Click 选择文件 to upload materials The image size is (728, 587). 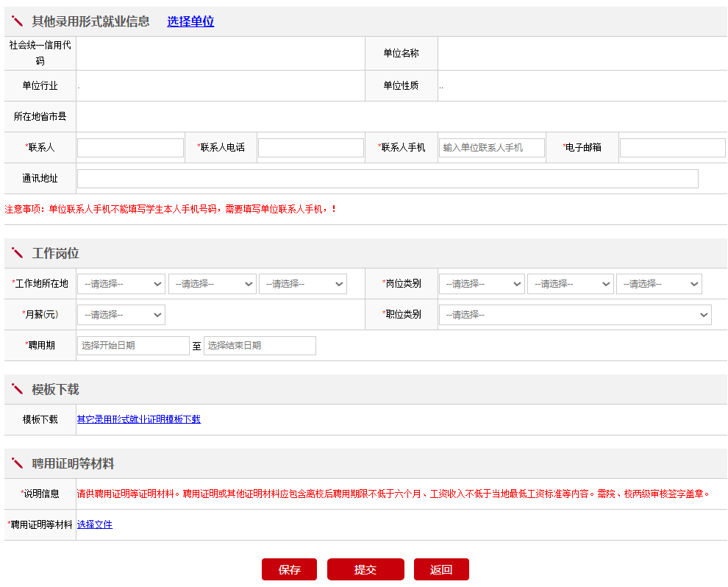click(x=95, y=524)
